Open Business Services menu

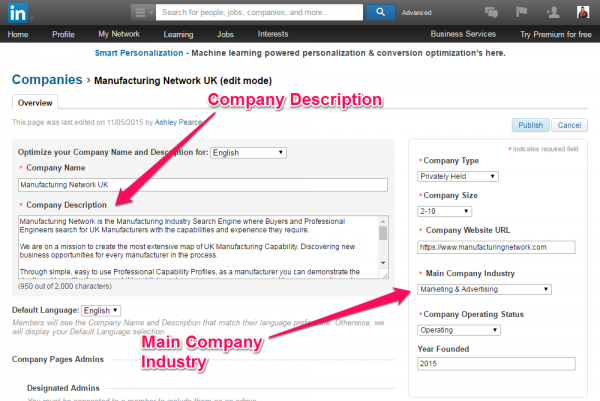click(463, 34)
